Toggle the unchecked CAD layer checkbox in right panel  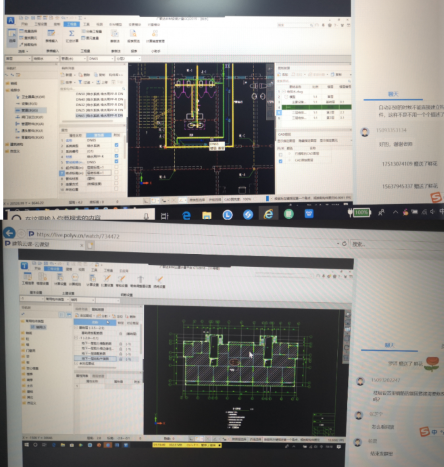[280, 155]
